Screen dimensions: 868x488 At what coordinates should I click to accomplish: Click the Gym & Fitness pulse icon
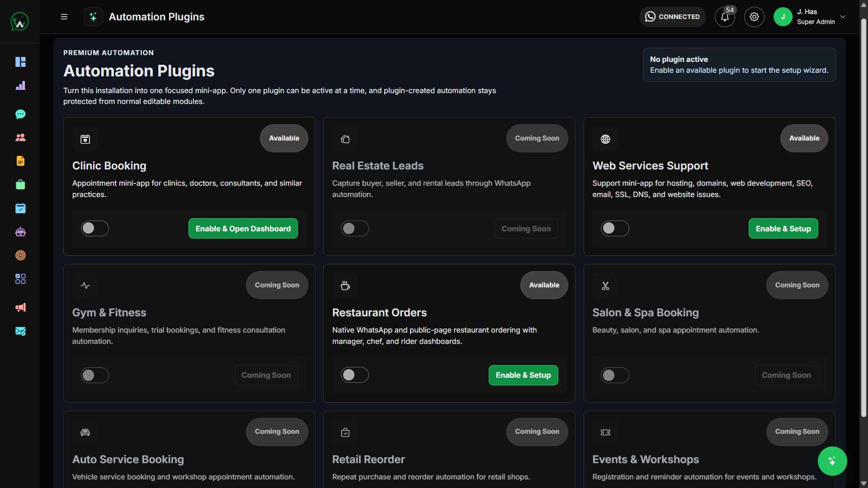(x=85, y=286)
